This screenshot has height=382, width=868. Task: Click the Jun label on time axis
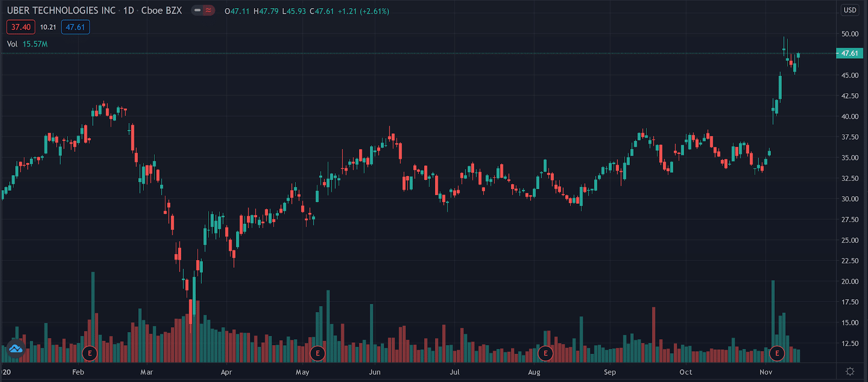(x=375, y=372)
